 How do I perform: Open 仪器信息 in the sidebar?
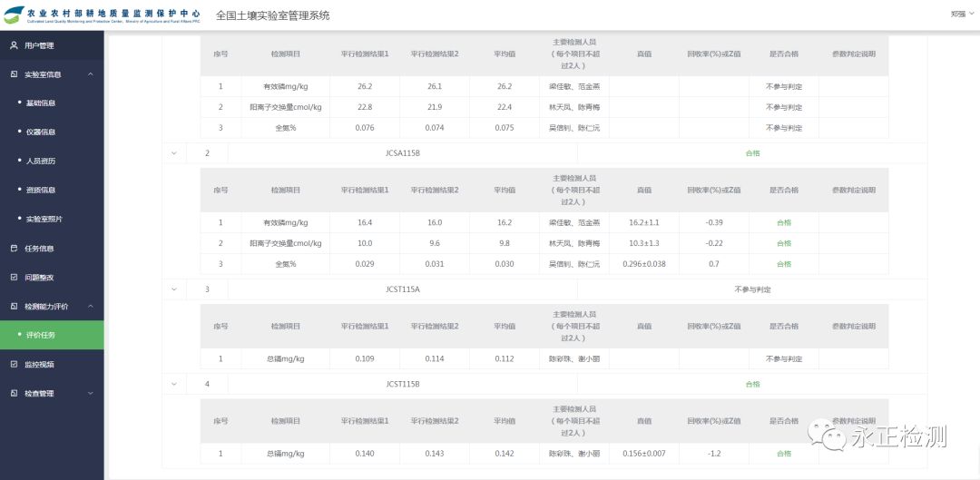[x=41, y=132]
